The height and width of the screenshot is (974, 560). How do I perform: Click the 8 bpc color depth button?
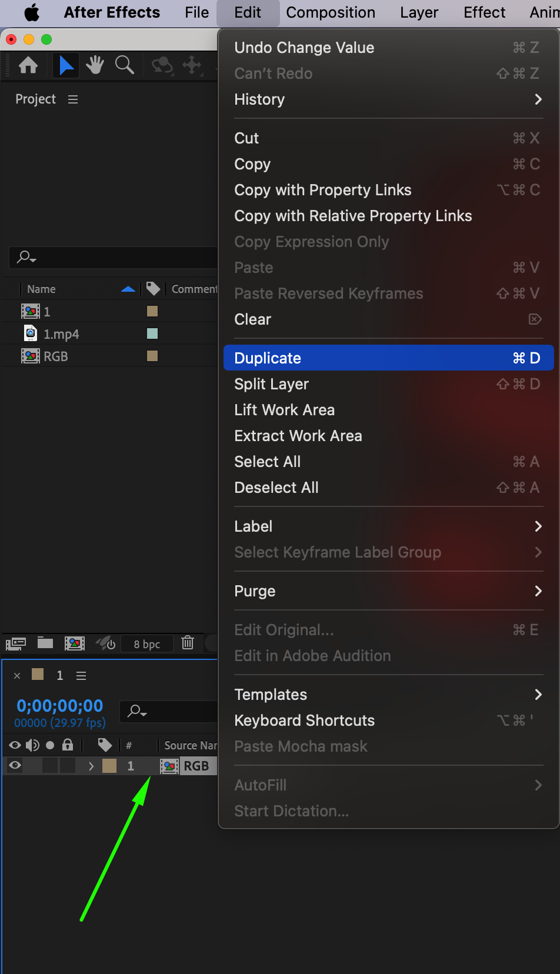(x=147, y=644)
